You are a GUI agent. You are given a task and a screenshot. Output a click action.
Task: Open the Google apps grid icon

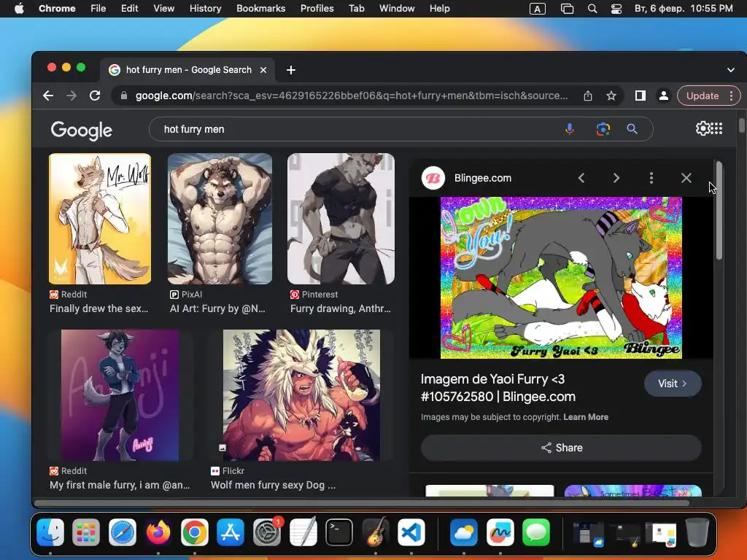point(717,128)
